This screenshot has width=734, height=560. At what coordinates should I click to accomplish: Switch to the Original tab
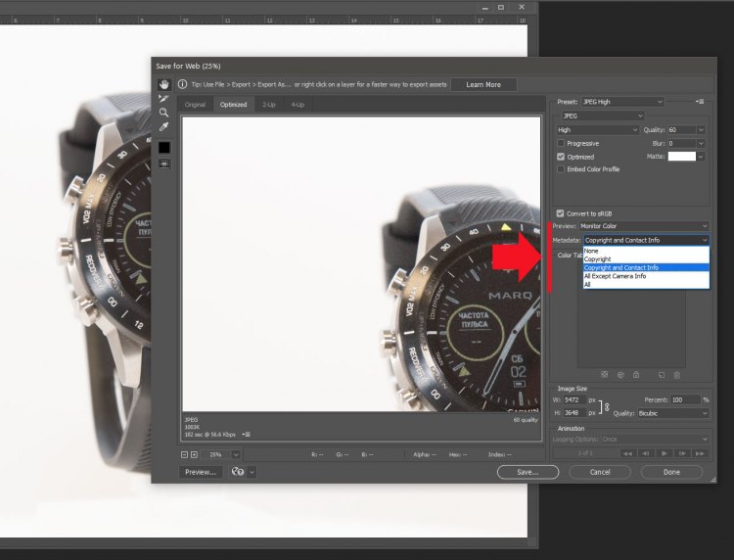(x=195, y=105)
